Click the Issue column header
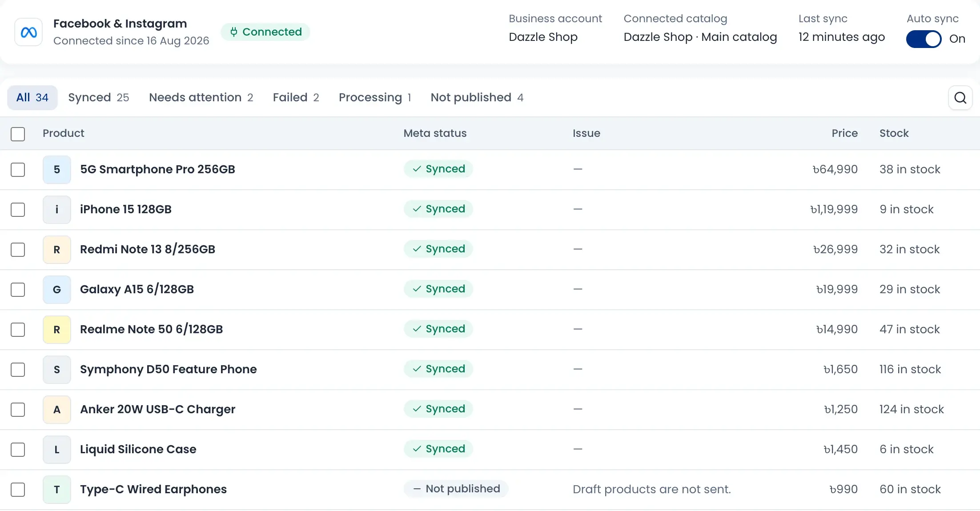 [586, 133]
